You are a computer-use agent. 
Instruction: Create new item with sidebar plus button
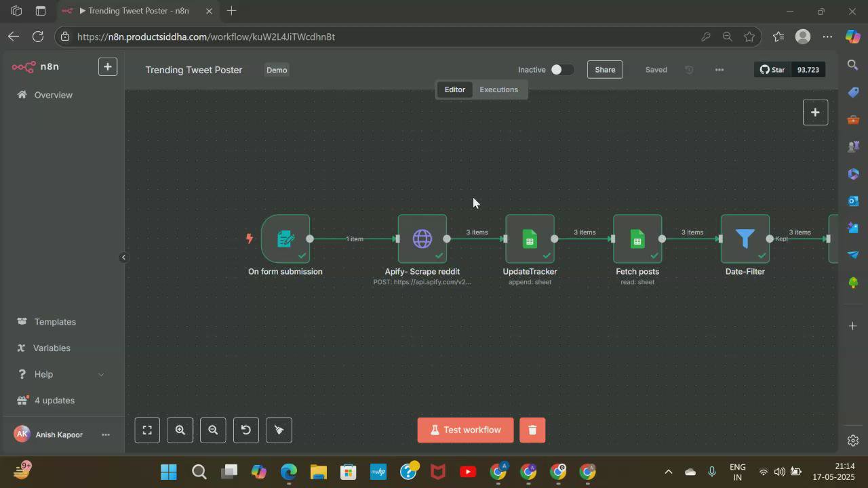(108, 66)
